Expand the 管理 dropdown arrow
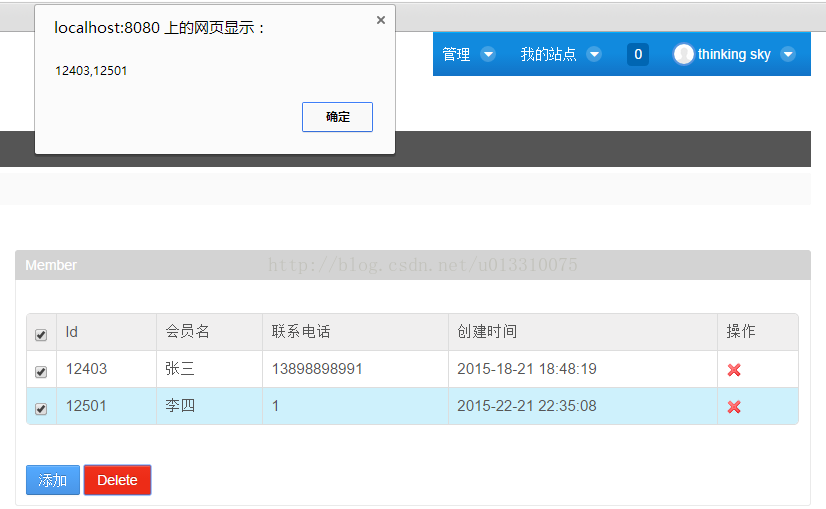The width and height of the screenshot is (826, 509). click(488, 54)
